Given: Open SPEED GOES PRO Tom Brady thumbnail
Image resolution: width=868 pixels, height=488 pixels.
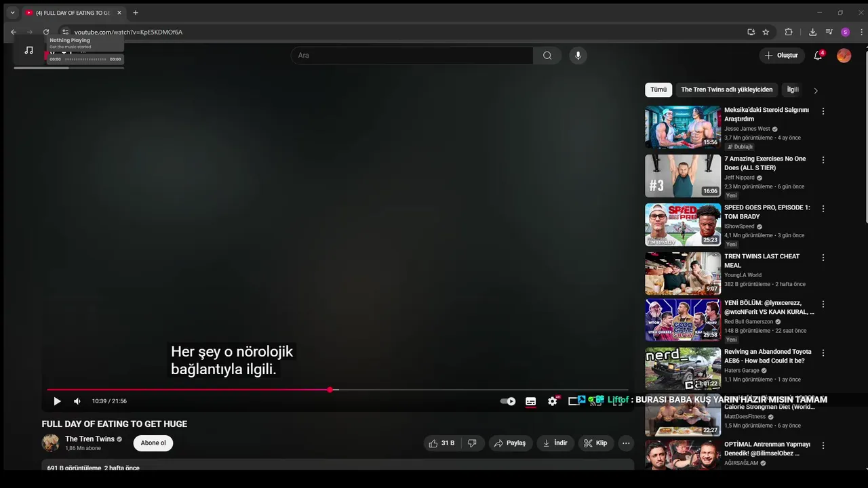Looking at the screenshot, I should click(x=683, y=224).
